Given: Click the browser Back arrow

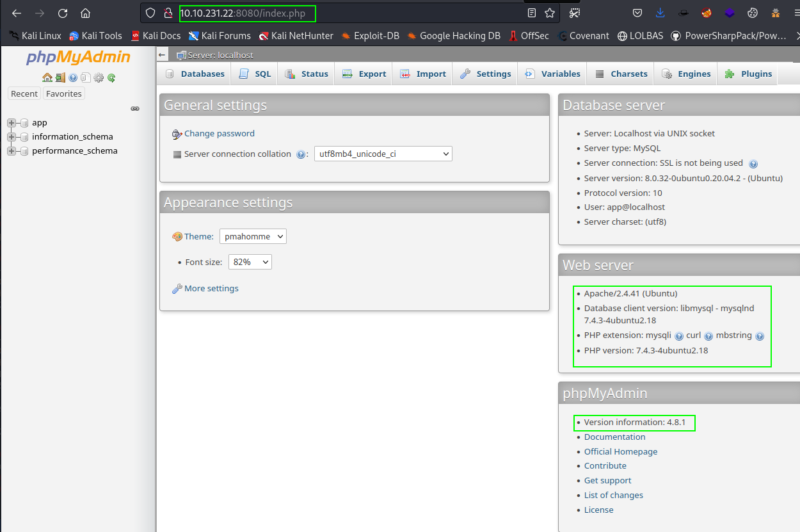Looking at the screenshot, I should pyautogui.click(x=17, y=13).
